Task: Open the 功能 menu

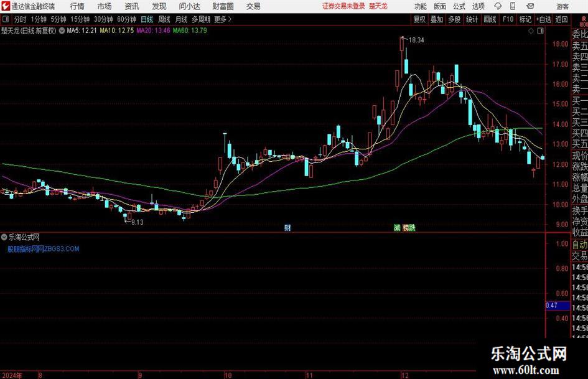Action: (421, 6)
